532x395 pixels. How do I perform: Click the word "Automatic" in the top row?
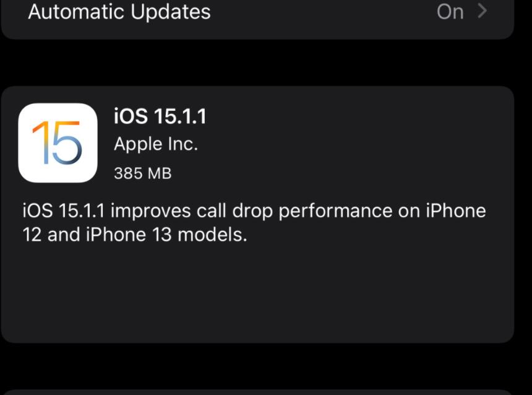(76, 12)
